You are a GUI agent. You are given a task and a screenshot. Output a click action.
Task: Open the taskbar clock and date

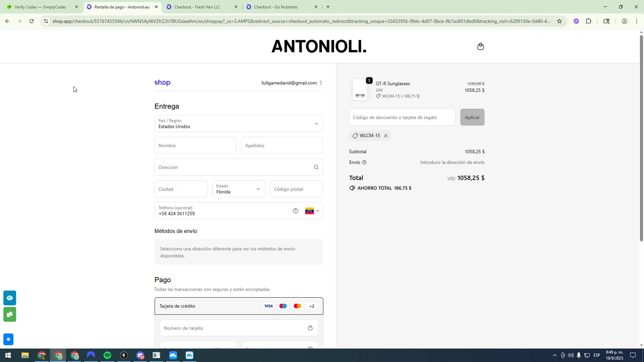click(614, 356)
